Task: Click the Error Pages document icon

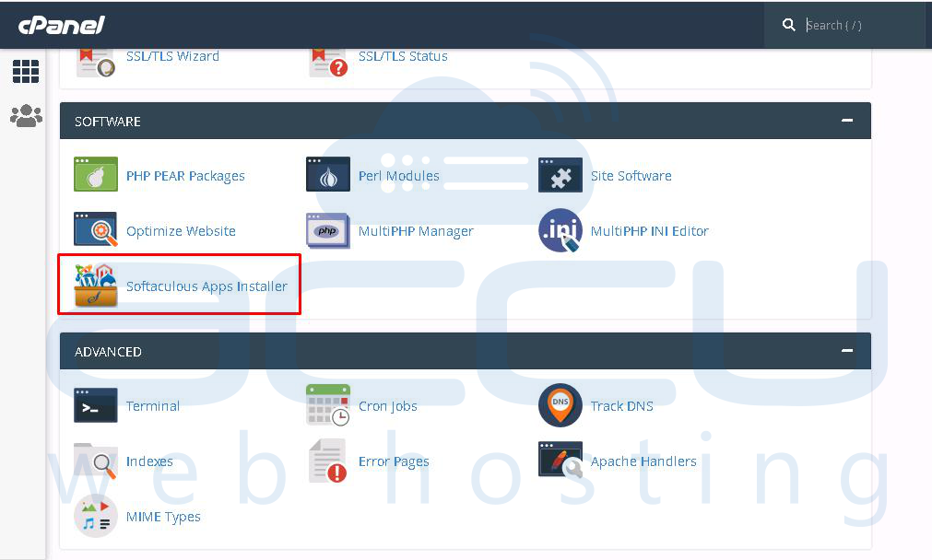Action: [x=328, y=461]
